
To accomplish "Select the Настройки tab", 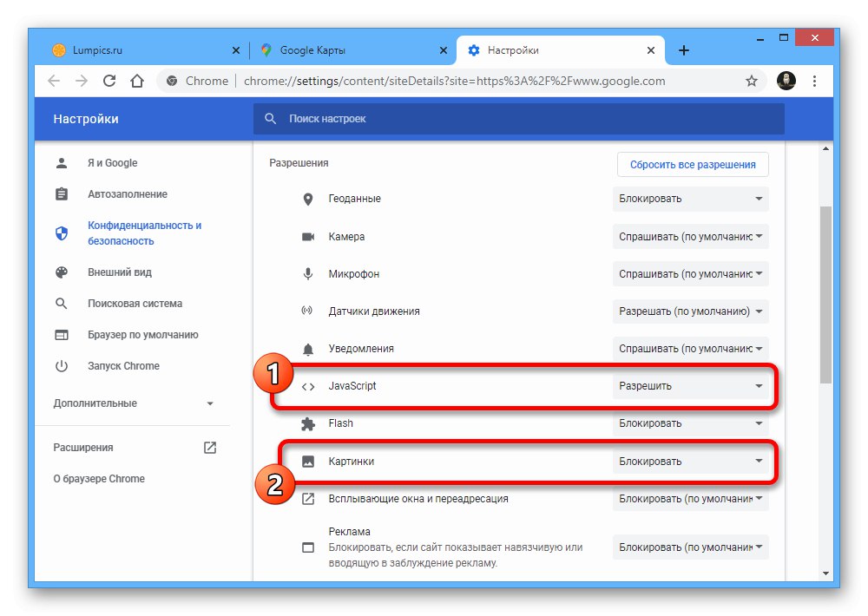I will point(559,50).
